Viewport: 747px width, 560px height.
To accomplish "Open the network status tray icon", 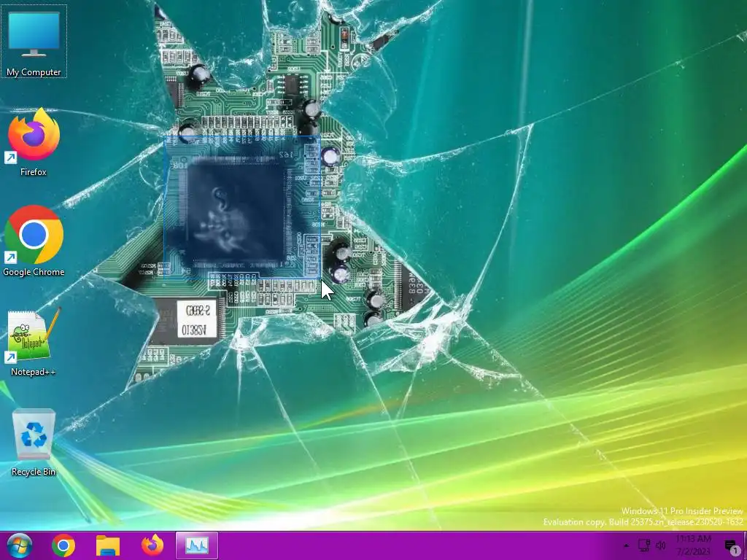I will [x=644, y=545].
